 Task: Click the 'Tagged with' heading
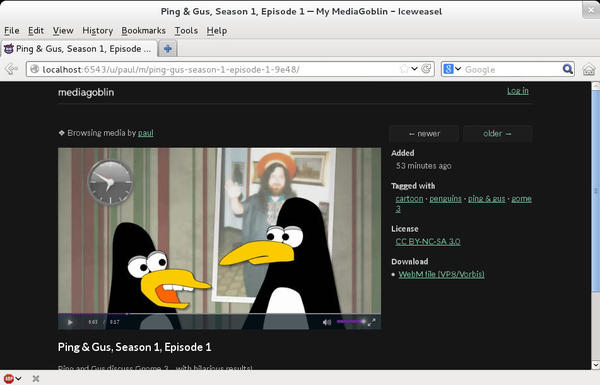413,186
